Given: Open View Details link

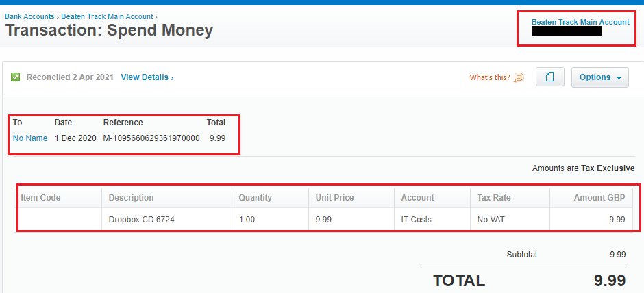Looking at the screenshot, I should [x=147, y=77].
